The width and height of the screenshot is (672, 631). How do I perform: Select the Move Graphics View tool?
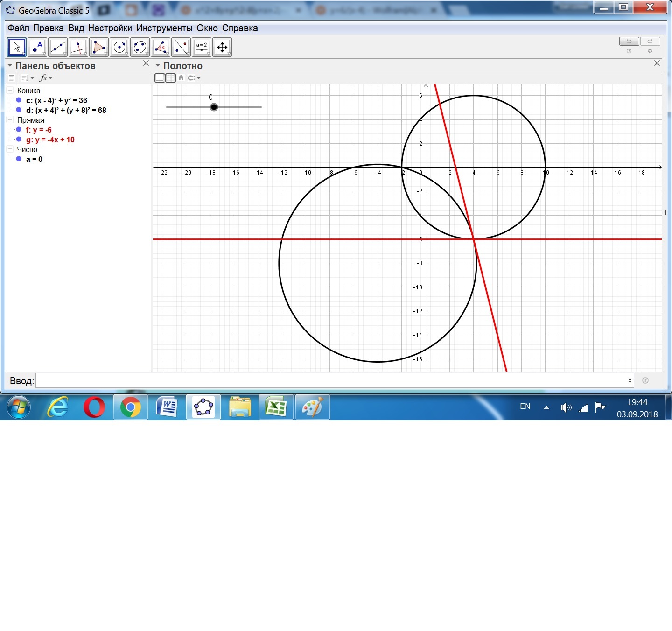pos(222,47)
